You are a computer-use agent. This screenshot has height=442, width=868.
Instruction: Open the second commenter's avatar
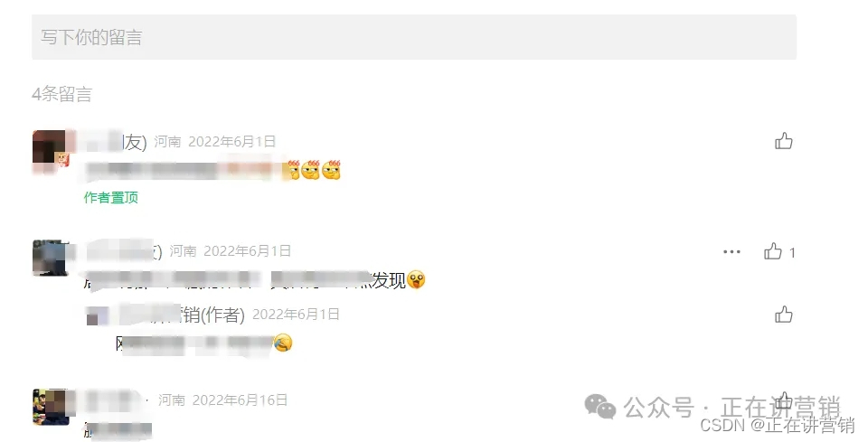pos(50,258)
